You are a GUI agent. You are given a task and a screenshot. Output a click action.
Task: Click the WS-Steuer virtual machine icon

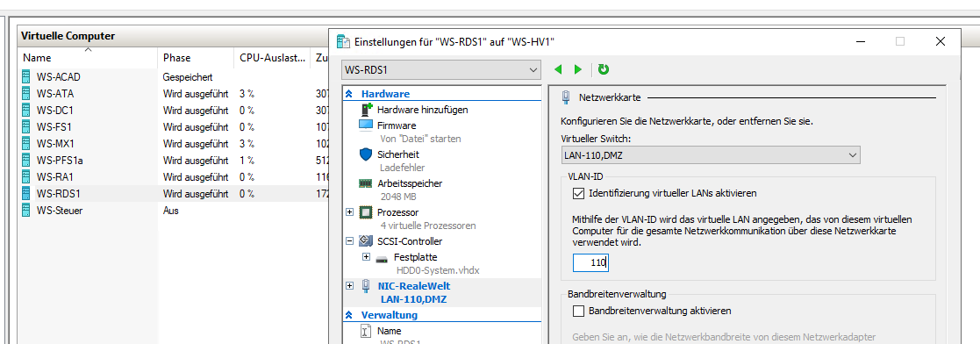point(26,210)
